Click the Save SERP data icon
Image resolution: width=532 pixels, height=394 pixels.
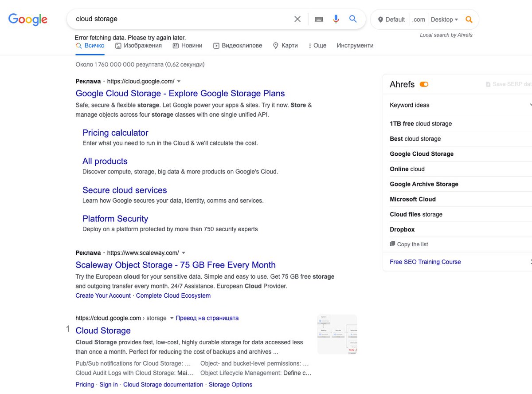[x=488, y=84]
